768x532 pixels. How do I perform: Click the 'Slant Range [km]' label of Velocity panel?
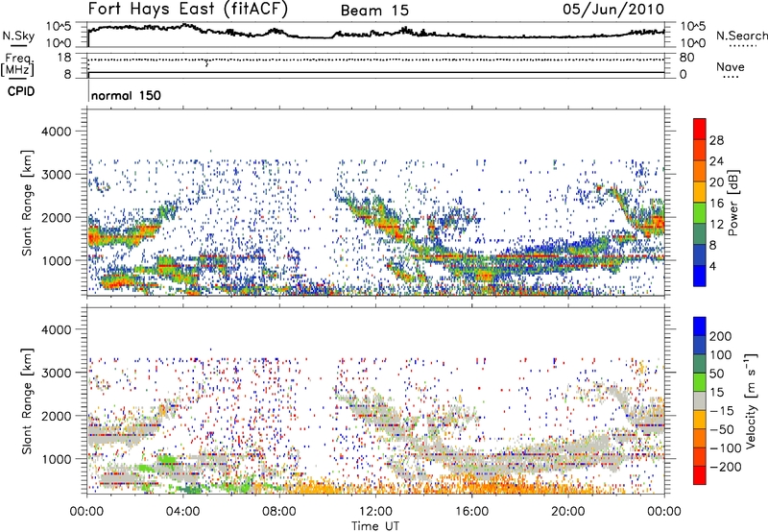click(27, 400)
